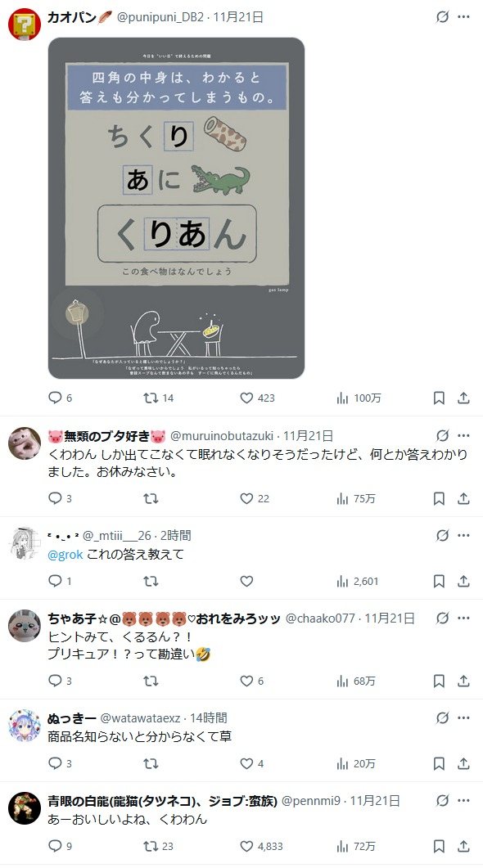Share the カオパン puzzle post
Image resolution: width=483 pixels, height=868 pixels.
463,398
